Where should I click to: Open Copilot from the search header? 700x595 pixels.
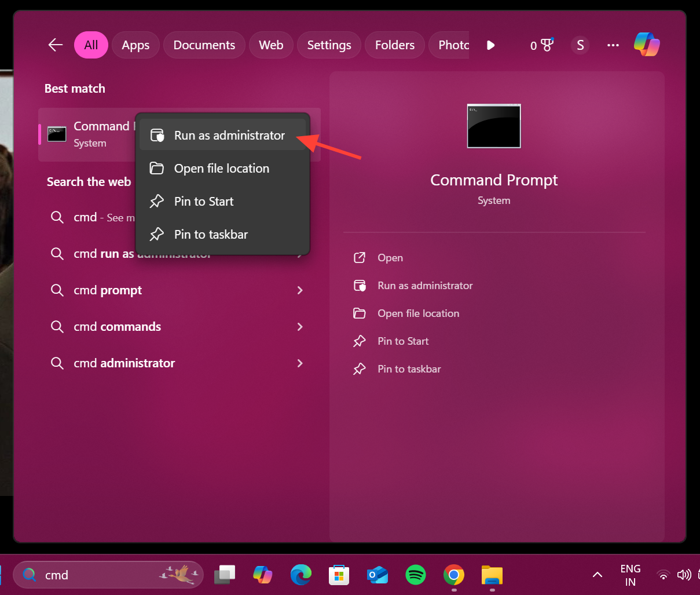click(646, 45)
